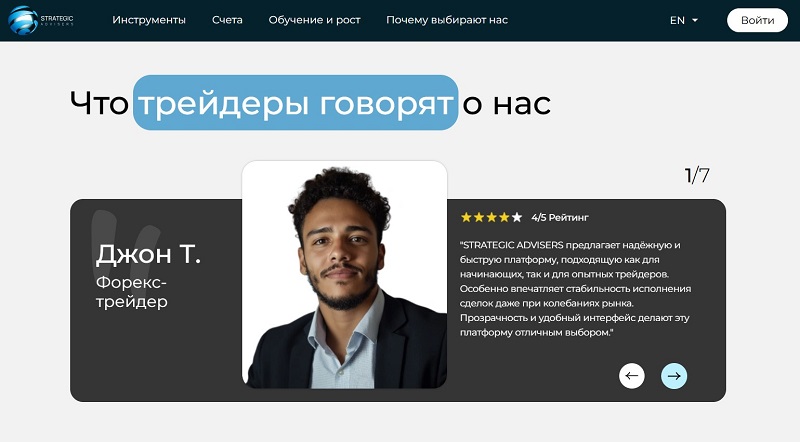The height and width of the screenshot is (442, 800).
Task: Click the STRATEGIC ADVISERS testimonial text
Action: click(575, 289)
